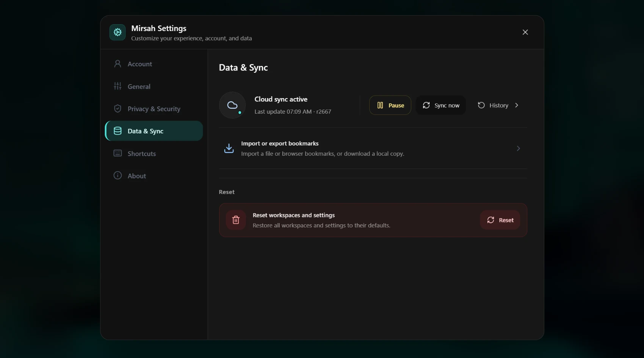The height and width of the screenshot is (358, 644).
Task: Click the red trash icon in Reset card
Action: (x=236, y=220)
